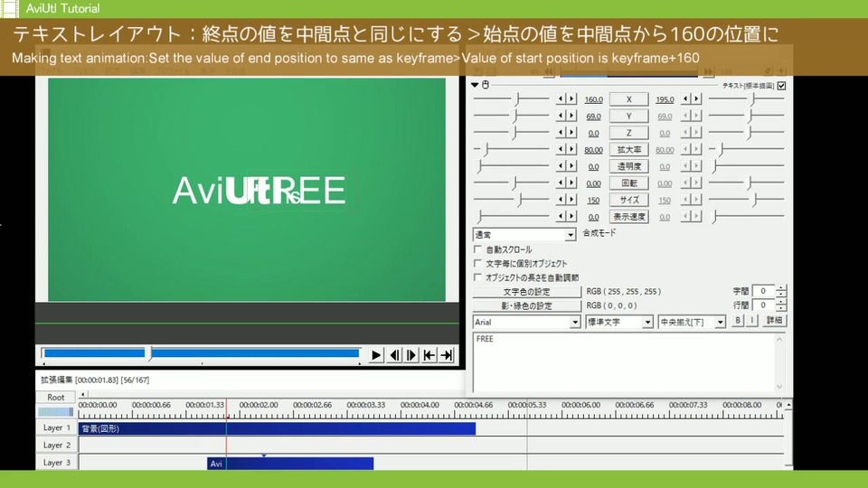Click the right X position slider
The image size is (868, 488).
747,99
